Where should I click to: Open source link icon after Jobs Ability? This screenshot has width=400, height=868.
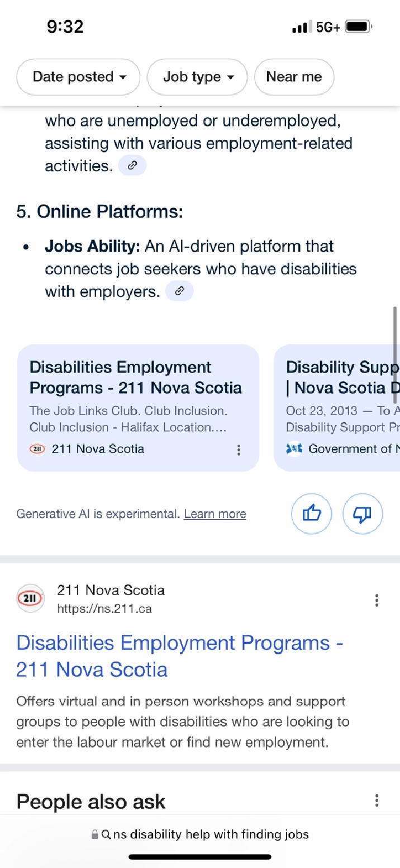click(x=180, y=291)
